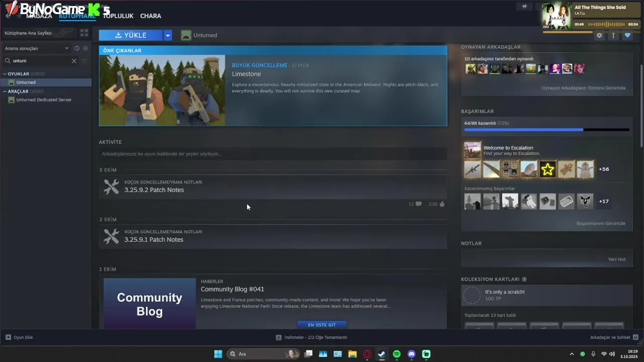Click the Unturned game icon next to YÜKLE

point(186,35)
